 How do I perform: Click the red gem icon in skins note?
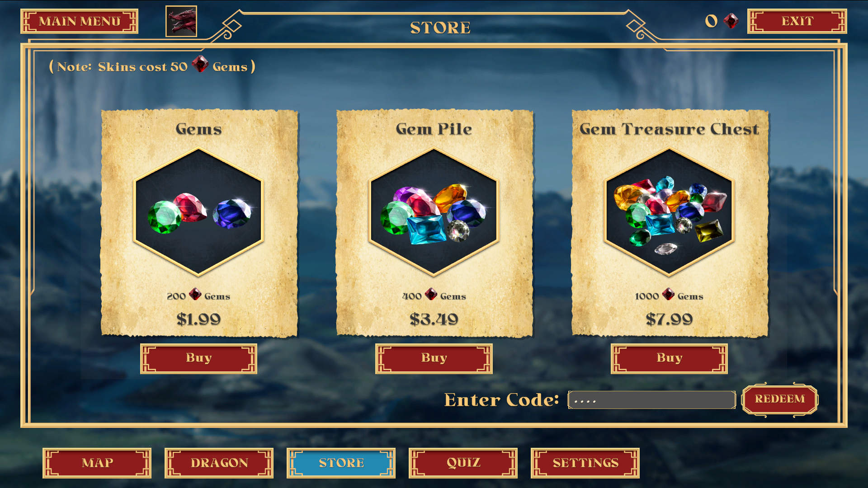[x=200, y=64]
